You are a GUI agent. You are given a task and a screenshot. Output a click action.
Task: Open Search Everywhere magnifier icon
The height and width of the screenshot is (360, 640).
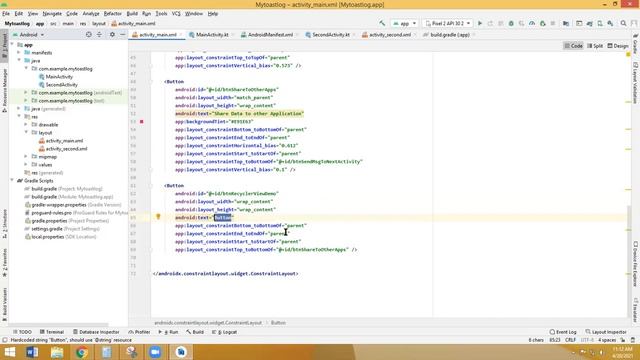(x=623, y=24)
